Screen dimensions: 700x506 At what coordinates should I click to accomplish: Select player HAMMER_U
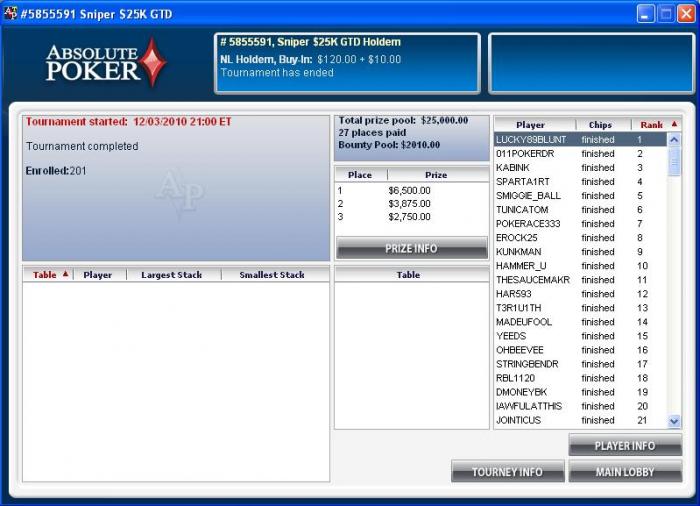pos(580,266)
